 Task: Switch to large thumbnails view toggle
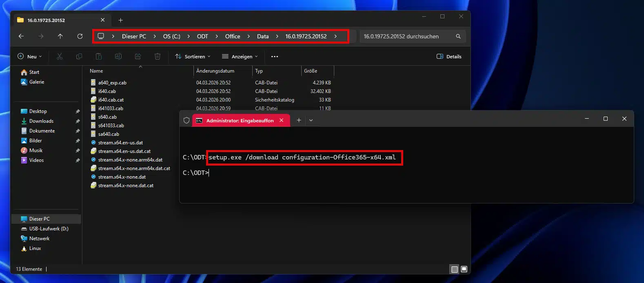(x=464, y=269)
